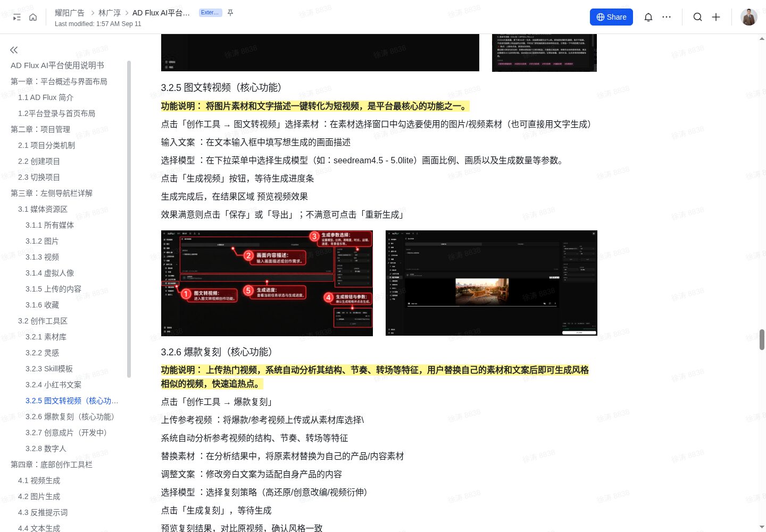Go to 4.3 反推提示词
This screenshot has width=766, height=532.
point(43,512)
